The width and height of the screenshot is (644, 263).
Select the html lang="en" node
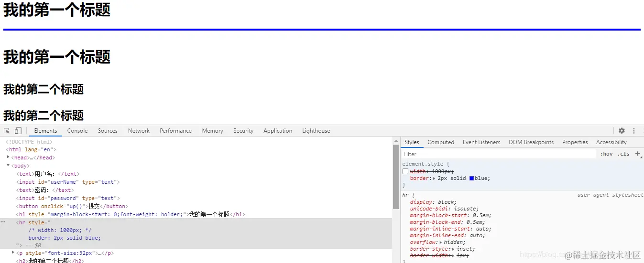coord(31,149)
